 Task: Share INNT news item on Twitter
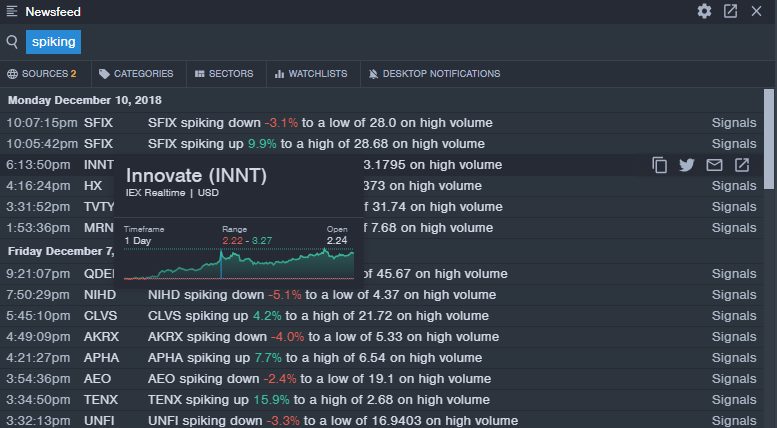tap(686, 165)
